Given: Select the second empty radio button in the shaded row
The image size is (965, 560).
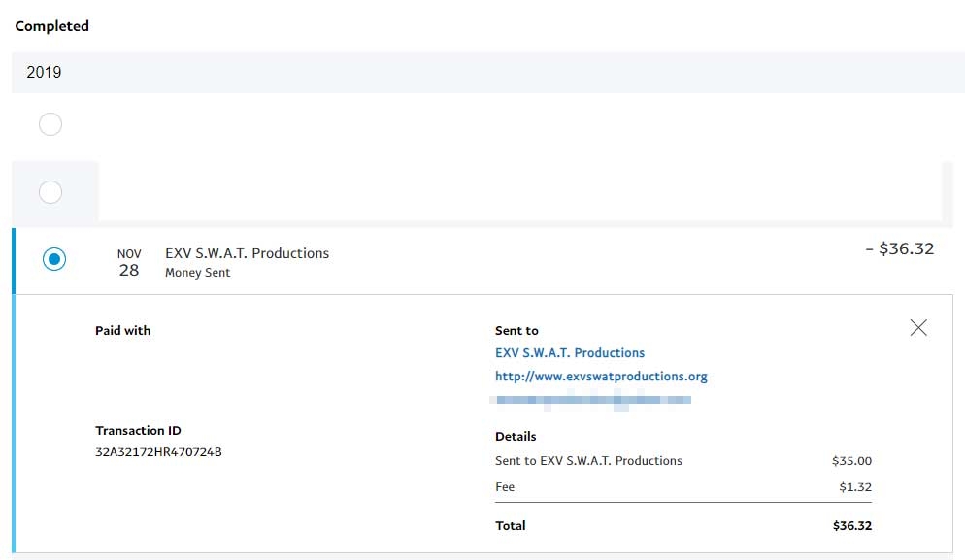Looking at the screenshot, I should point(50,192).
